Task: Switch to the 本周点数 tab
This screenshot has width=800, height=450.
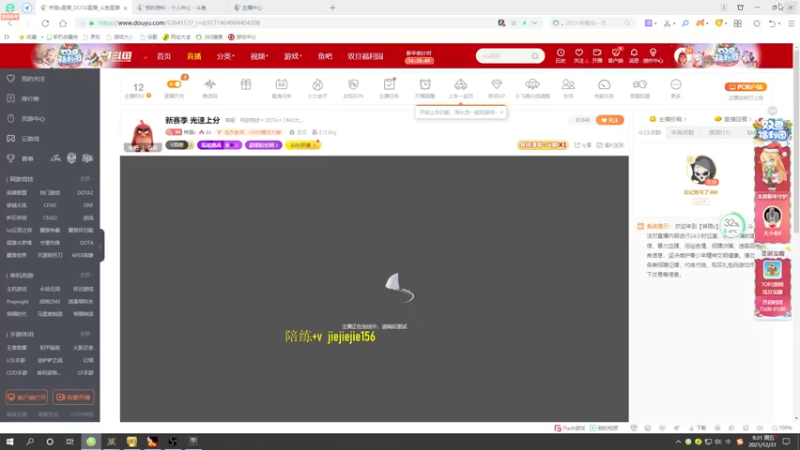Action: click(683, 133)
